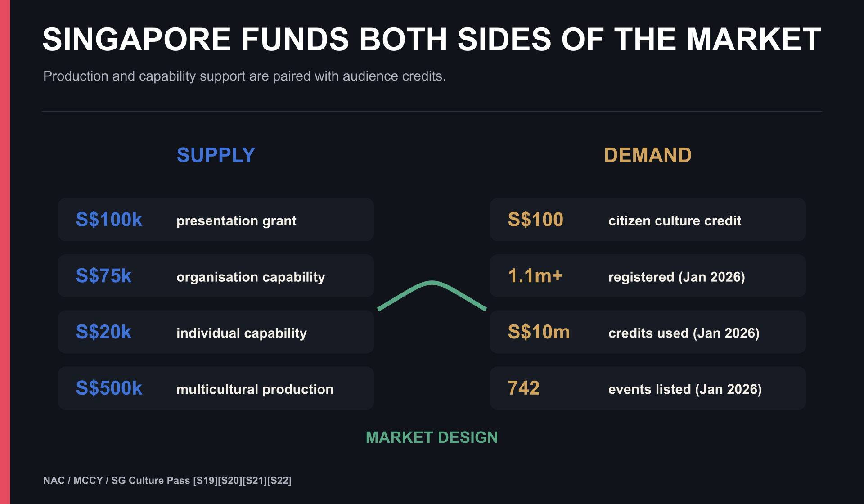
Task: Select the S$10m credits used card
Action: 648,332
